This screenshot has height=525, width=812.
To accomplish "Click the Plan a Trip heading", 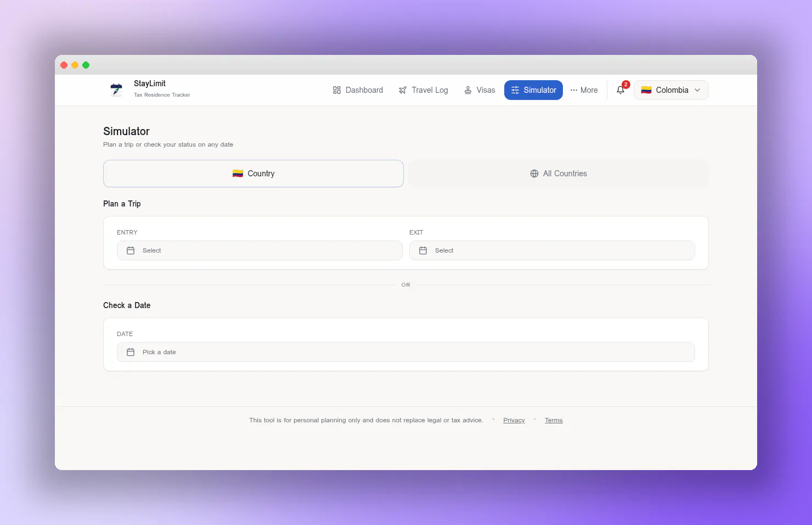I will 122,204.
